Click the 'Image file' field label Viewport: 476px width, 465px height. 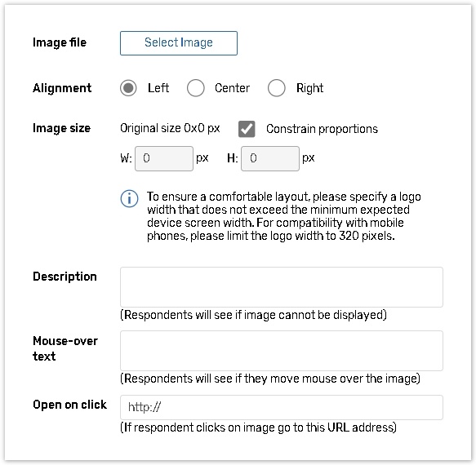pos(60,42)
